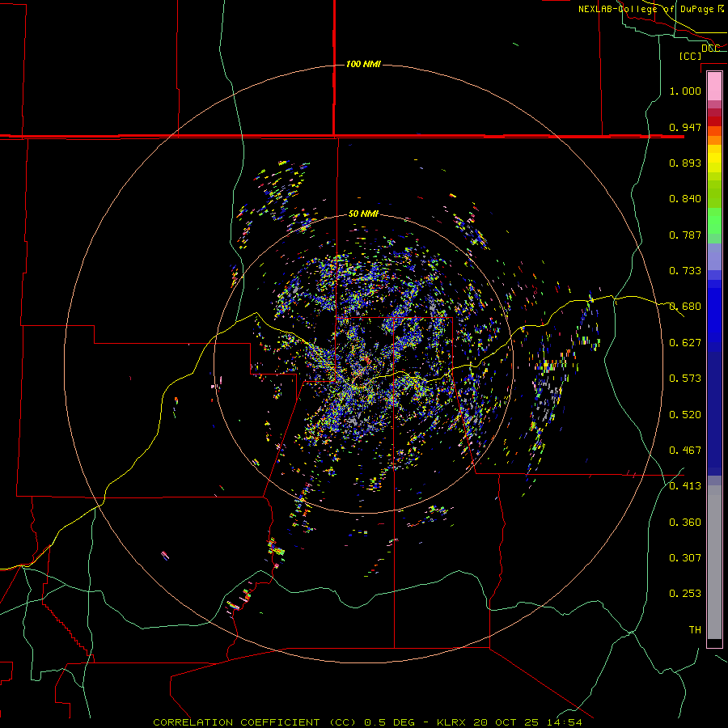Click the 1.000 value on the color scale
The height and width of the screenshot is (728, 728).
685,91
